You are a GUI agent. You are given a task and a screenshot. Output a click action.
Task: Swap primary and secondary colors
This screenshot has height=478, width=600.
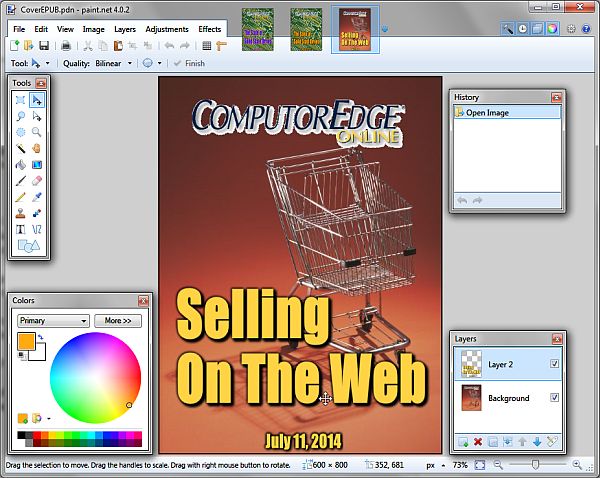(41, 338)
